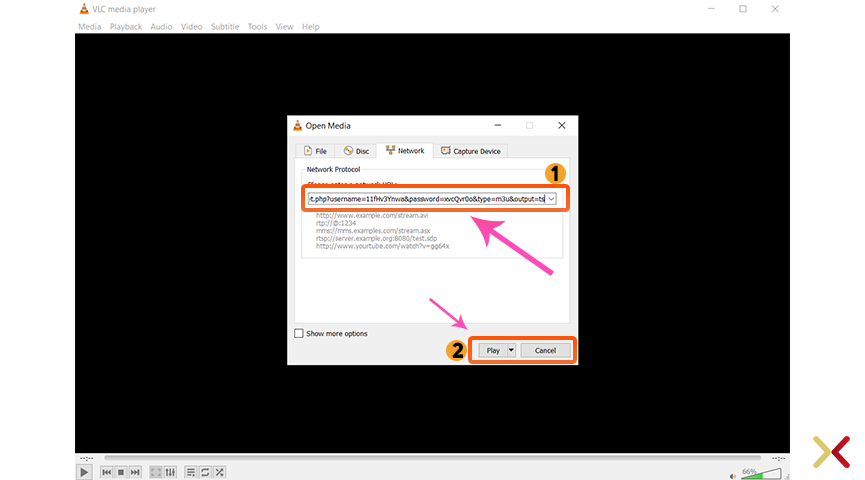
Task: Close the Open Media dialog
Action: (562, 126)
